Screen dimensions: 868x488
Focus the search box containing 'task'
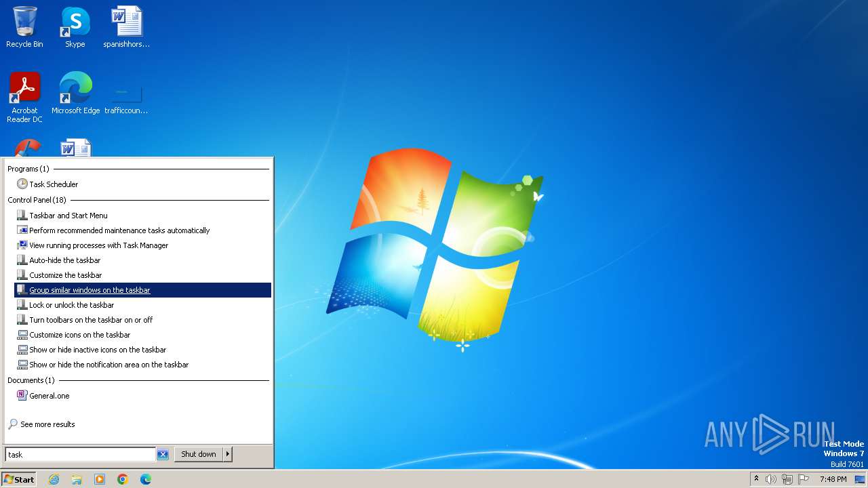81,454
